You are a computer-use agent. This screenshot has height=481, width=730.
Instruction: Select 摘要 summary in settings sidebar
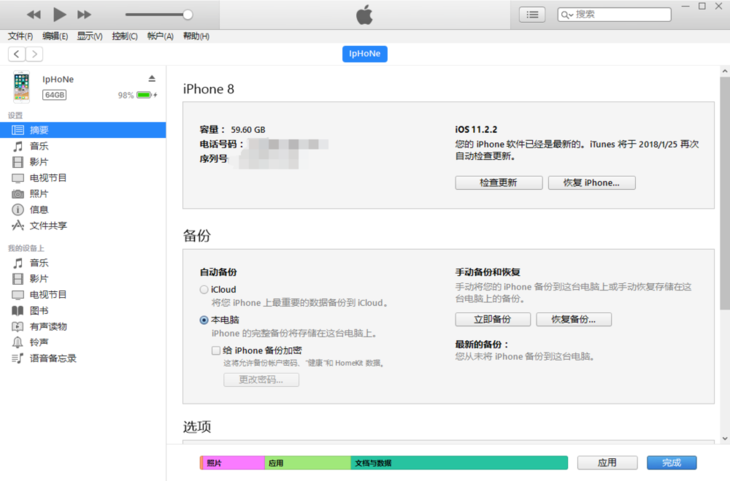click(x=83, y=130)
